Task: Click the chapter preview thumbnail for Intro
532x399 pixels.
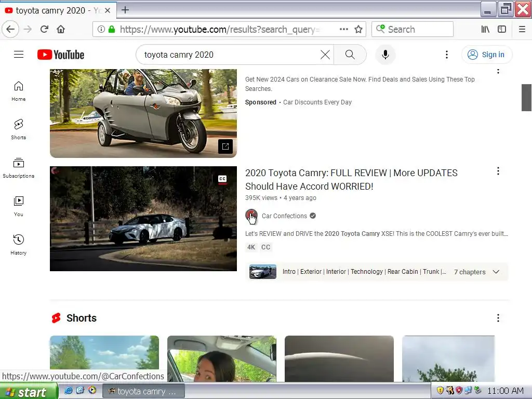Action: click(262, 272)
